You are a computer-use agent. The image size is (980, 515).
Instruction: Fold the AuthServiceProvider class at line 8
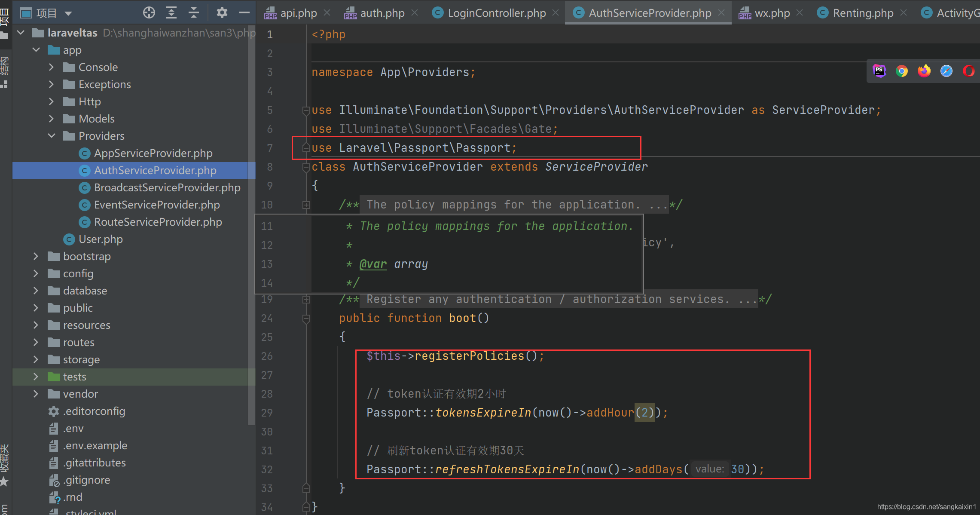pyautogui.click(x=306, y=167)
